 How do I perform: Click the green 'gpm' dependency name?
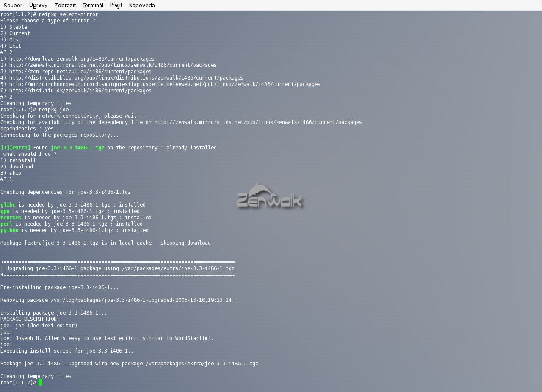(x=5, y=211)
